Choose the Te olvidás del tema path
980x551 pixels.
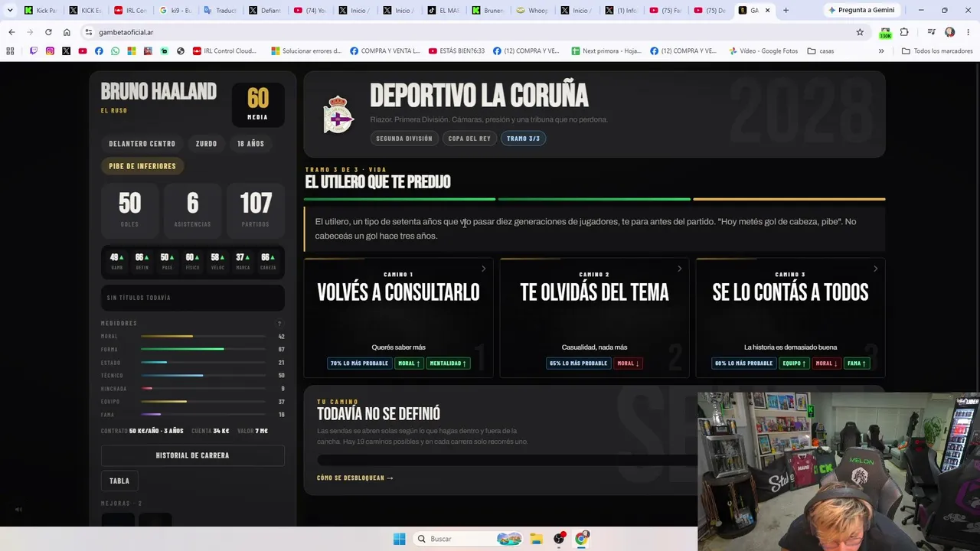tap(594, 318)
